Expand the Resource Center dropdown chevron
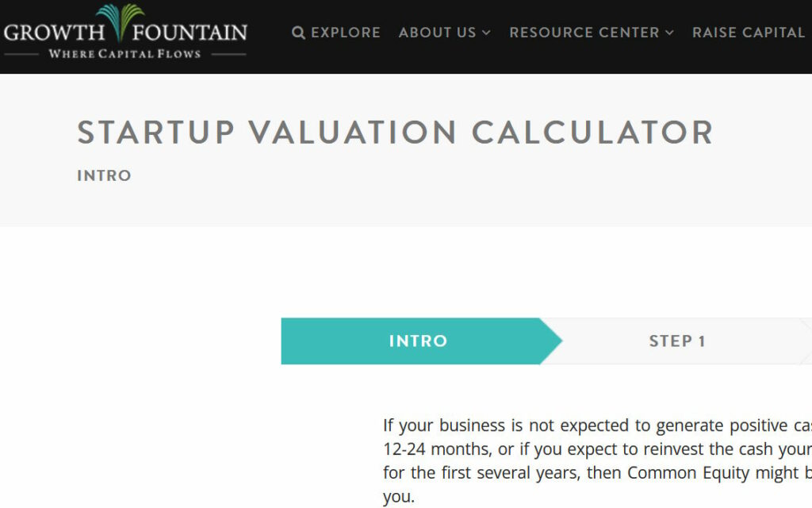The image size is (812, 508). tap(669, 33)
